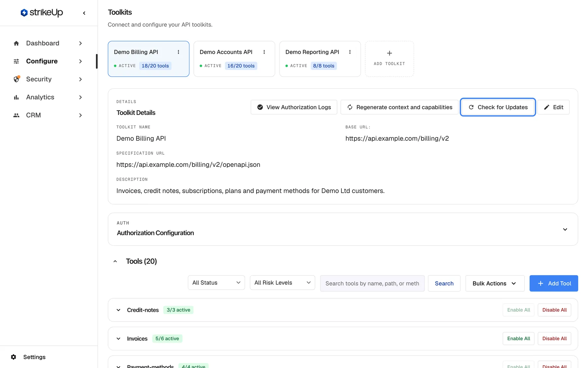The width and height of the screenshot is (588, 368).
Task: Click the Analytics bar chart icon
Action: (16, 97)
